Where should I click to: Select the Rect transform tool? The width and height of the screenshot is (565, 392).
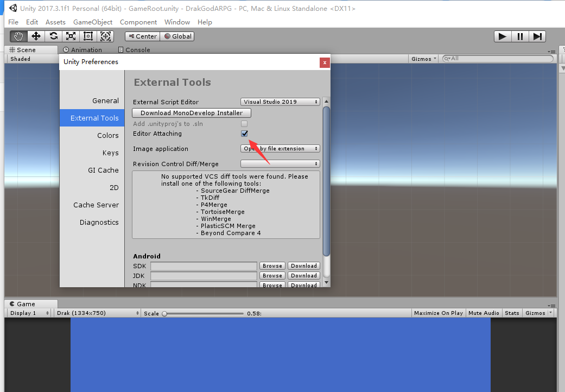88,36
